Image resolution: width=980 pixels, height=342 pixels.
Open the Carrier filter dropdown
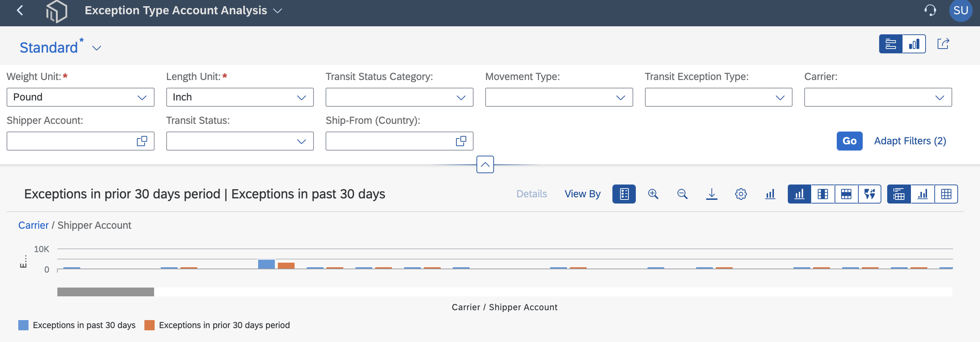tap(939, 98)
